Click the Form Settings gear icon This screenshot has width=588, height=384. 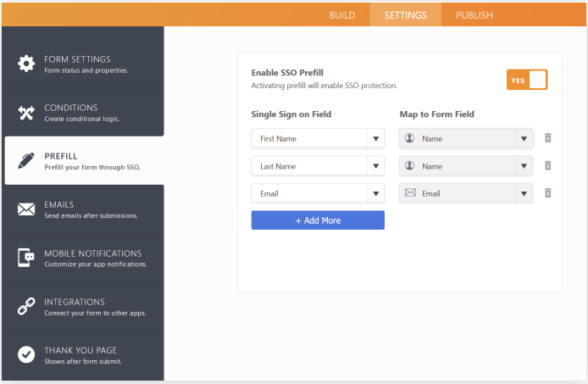[26, 64]
